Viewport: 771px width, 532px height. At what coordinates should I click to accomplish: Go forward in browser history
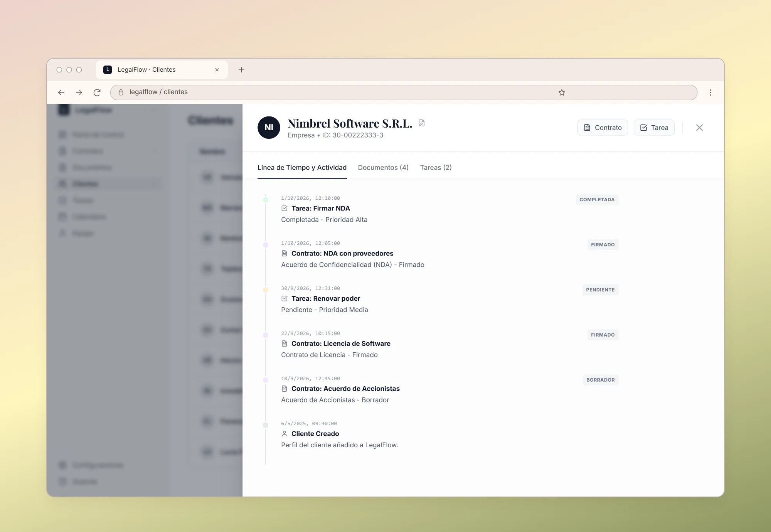79,93
